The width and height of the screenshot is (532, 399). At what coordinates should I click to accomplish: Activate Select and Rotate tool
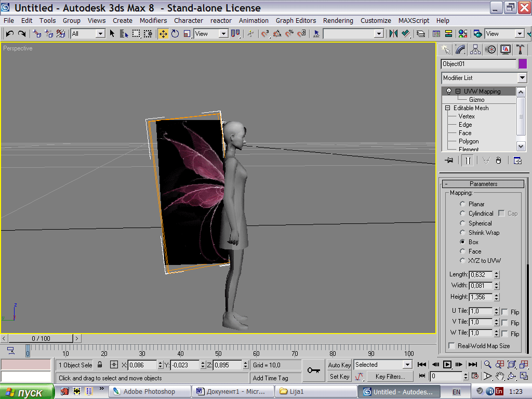175,34
